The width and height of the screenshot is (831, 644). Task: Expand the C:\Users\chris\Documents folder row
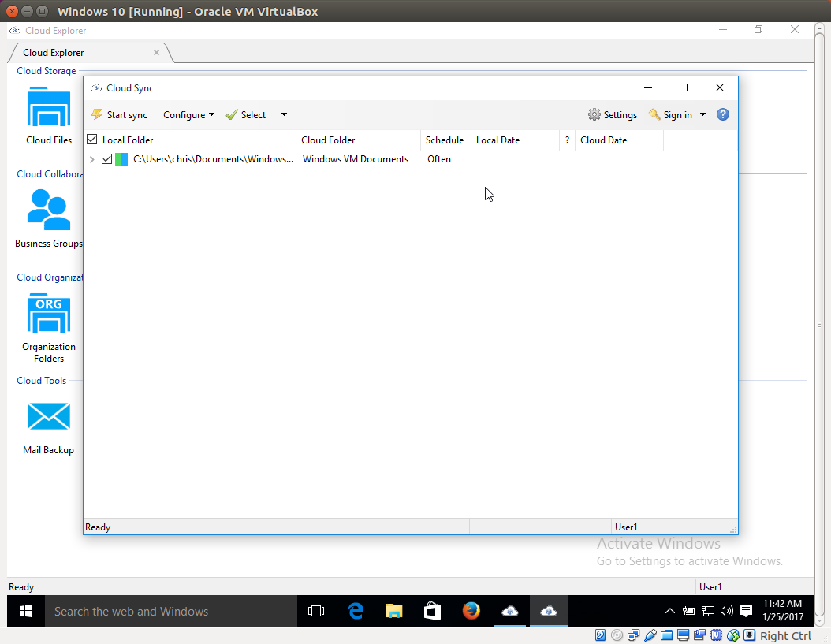point(91,159)
